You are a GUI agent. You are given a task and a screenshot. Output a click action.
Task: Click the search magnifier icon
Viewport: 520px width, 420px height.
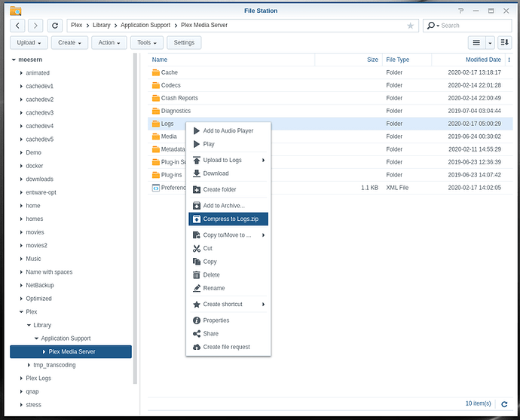pyautogui.click(x=431, y=25)
